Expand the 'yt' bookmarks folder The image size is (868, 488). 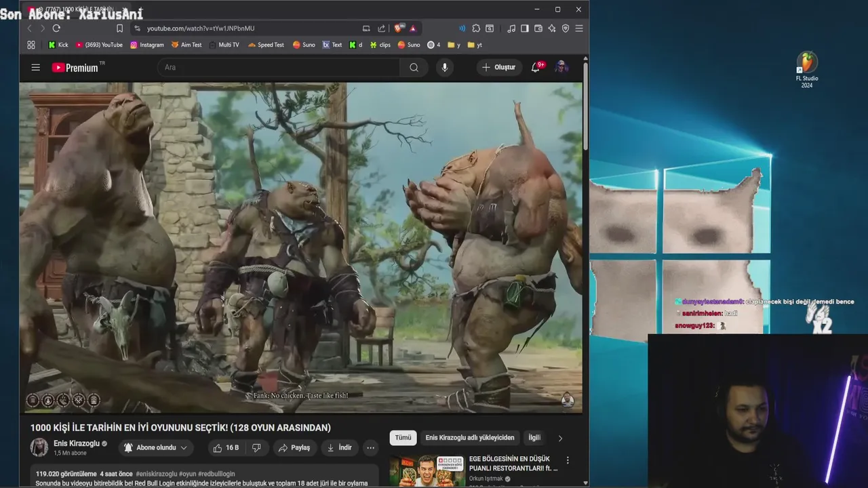point(475,45)
